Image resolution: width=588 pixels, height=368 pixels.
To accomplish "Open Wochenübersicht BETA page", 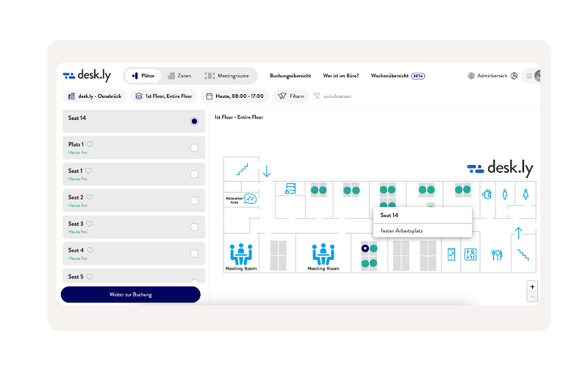I will click(x=398, y=76).
